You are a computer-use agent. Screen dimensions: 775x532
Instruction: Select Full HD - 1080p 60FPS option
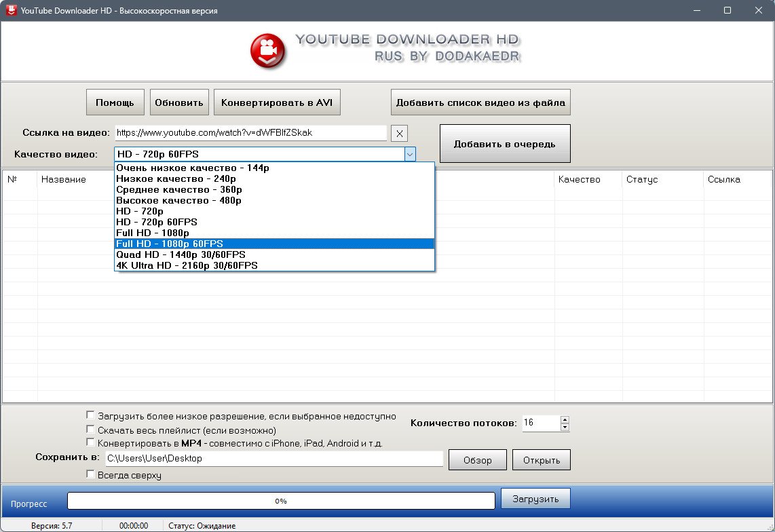click(274, 244)
